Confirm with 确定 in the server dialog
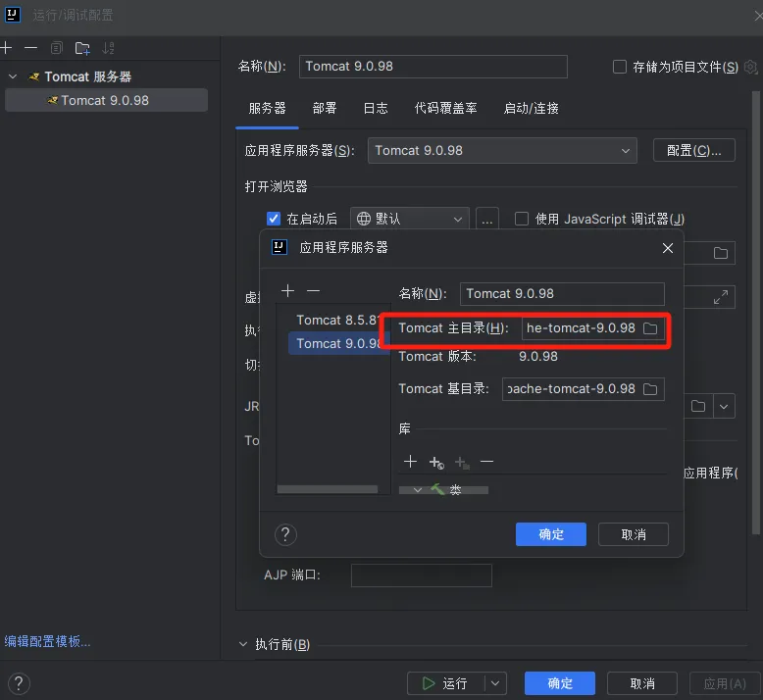This screenshot has width=763, height=700. [x=551, y=534]
